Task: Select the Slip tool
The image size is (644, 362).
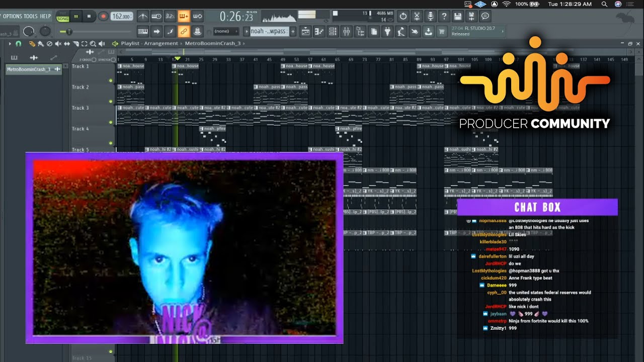Action: [66, 44]
